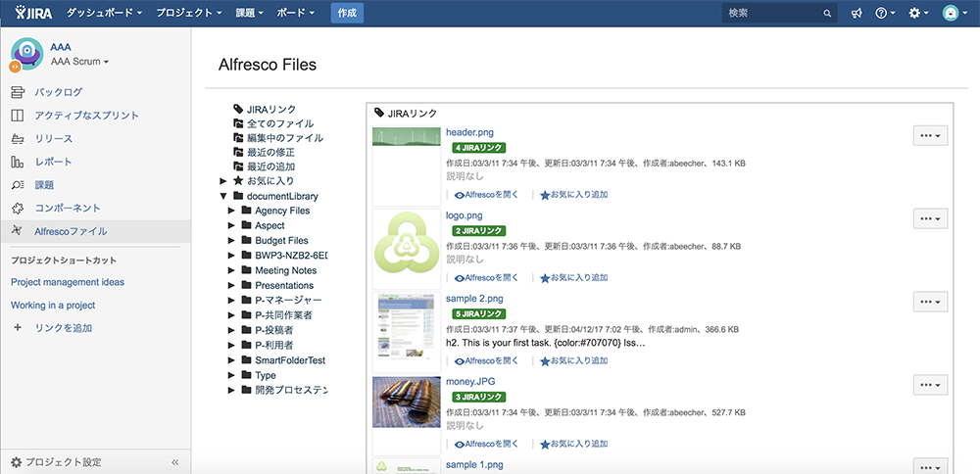This screenshot has width=980, height=474.
Task: Click the Alfrescoファイル sidebar icon
Action: coord(18,231)
